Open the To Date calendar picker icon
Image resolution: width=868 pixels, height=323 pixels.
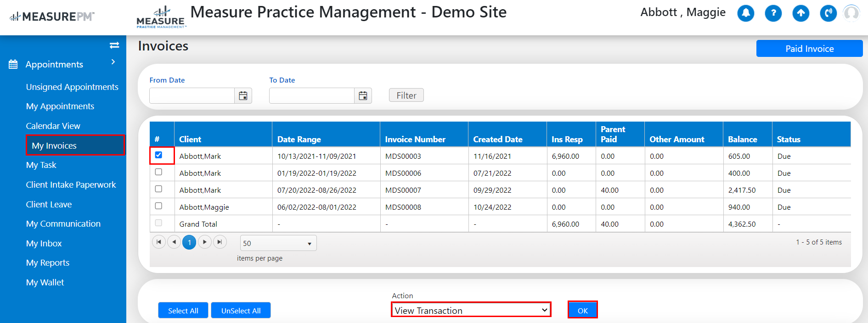(x=363, y=95)
